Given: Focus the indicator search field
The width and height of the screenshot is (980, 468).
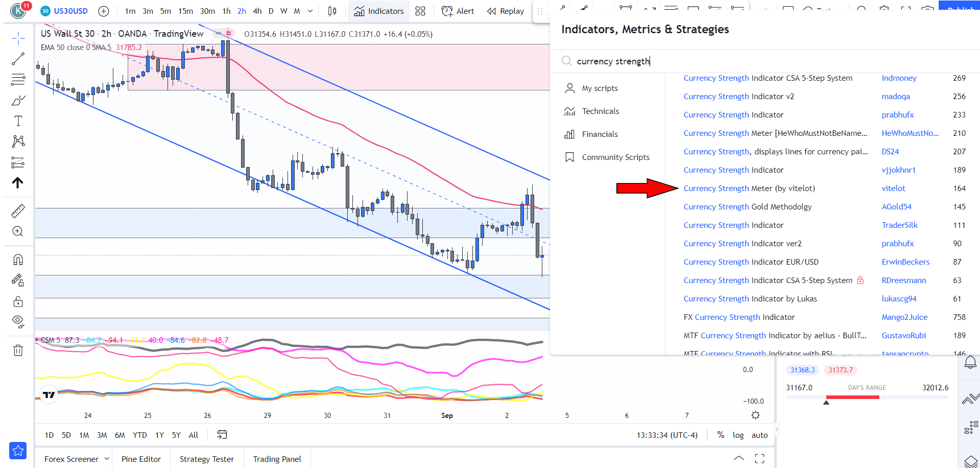Looking at the screenshot, I should click(766, 61).
